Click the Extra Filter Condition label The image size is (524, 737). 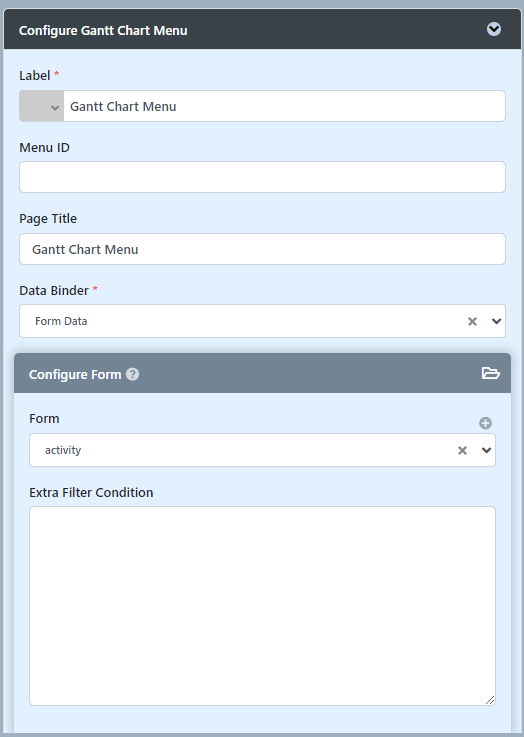point(91,493)
